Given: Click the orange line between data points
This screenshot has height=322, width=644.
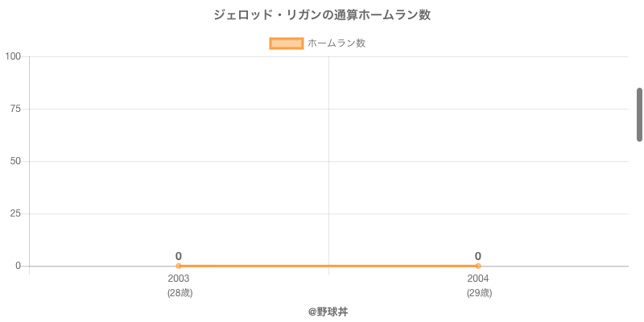Looking at the screenshot, I should click(328, 266).
